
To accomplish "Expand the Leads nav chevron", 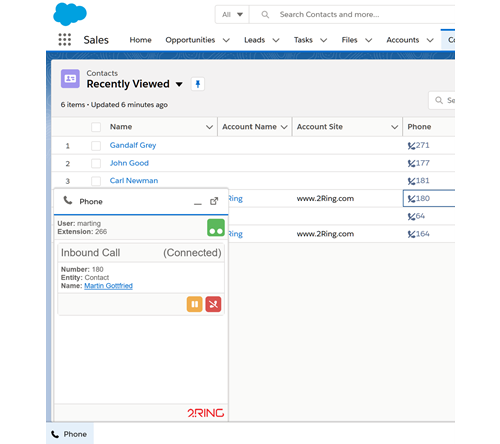I will coord(276,40).
